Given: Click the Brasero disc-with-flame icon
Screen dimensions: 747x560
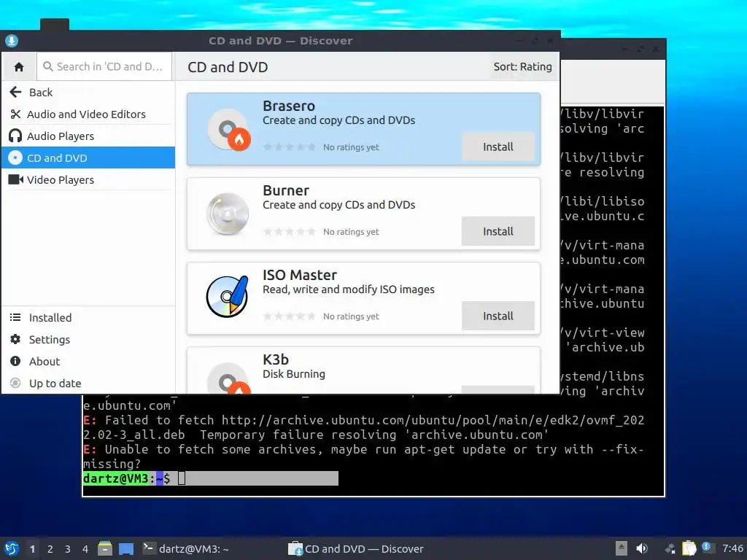Looking at the screenshot, I should 228,130.
